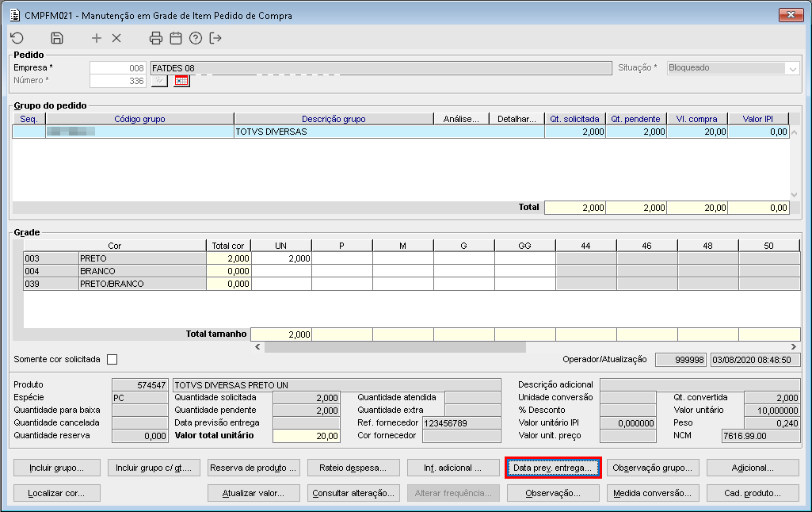Click the Ref. fornecedor field 123456789
The width and height of the screenshot is (812, 512).
[x=461, y=423]
